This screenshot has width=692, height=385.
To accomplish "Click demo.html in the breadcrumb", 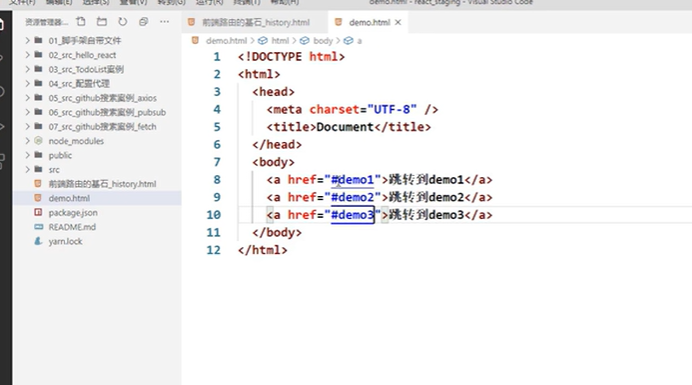I will click(226, 41).
